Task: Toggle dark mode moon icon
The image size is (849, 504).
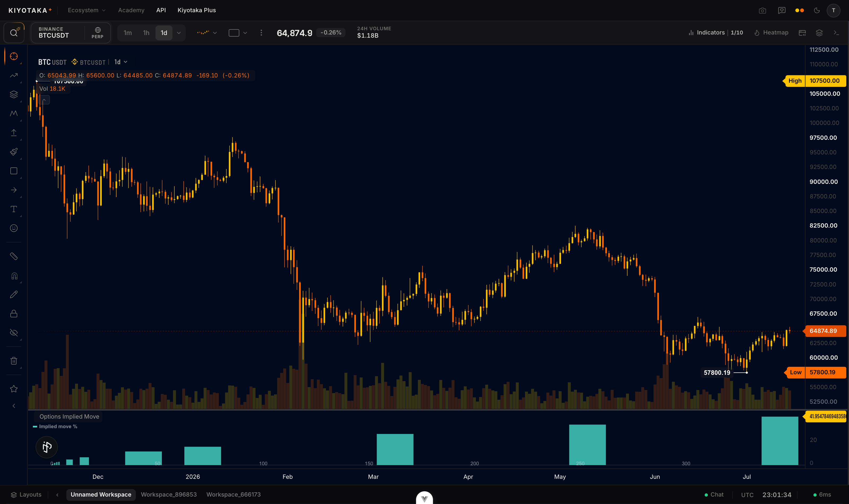Action: point(817,10)
